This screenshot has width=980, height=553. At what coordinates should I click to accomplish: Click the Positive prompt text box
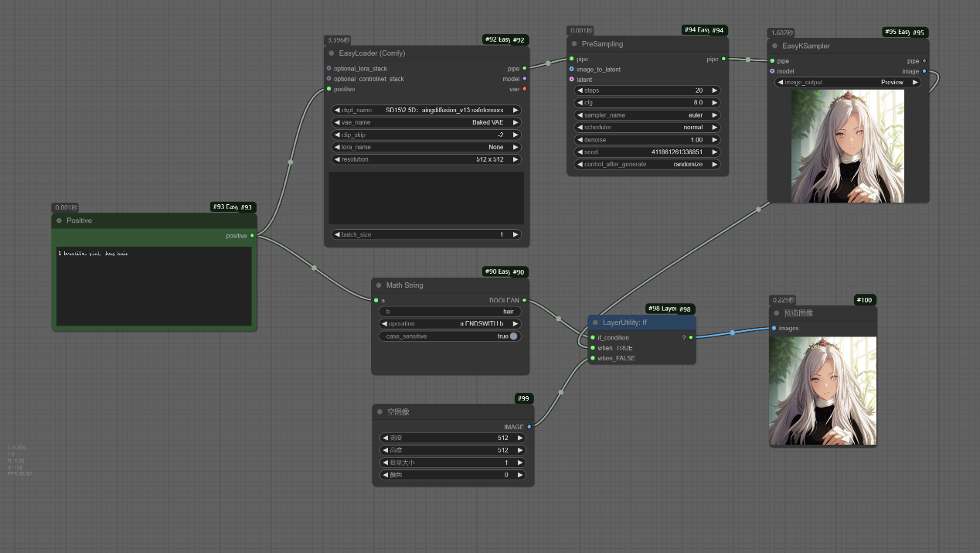154,286
